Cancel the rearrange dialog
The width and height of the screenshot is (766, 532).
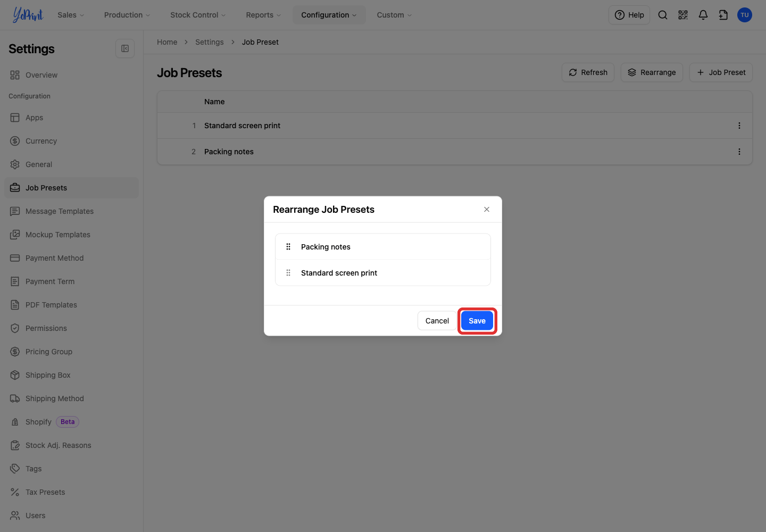tap(437, 321)
